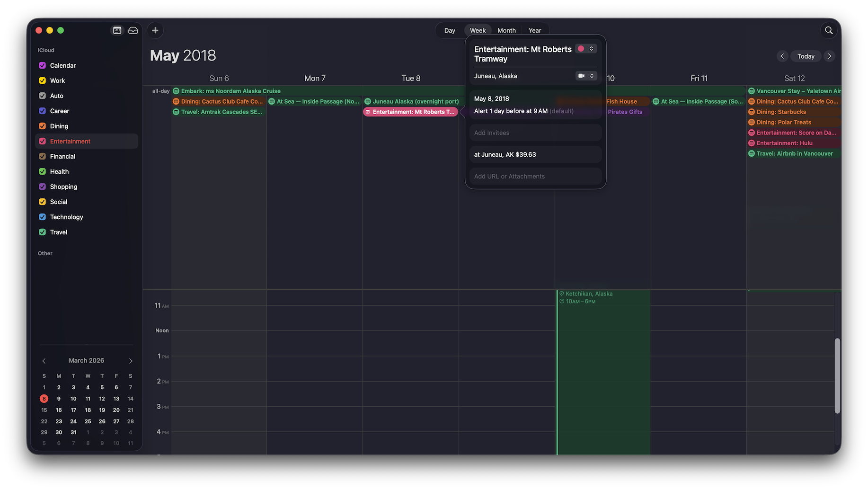Image resolution: width=868 pixels, height=490 pixels.
Task: Click the video call camera icon
Action: 581,76
